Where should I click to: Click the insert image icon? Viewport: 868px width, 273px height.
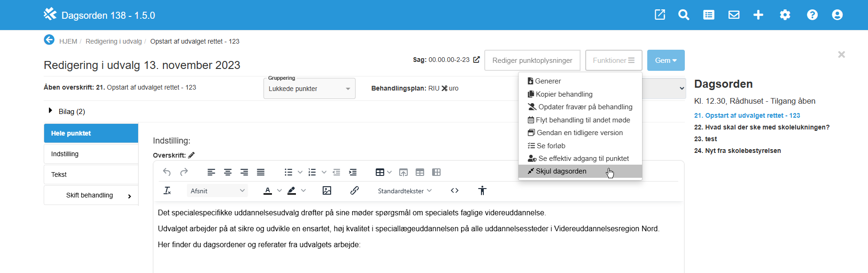[327, 190]
